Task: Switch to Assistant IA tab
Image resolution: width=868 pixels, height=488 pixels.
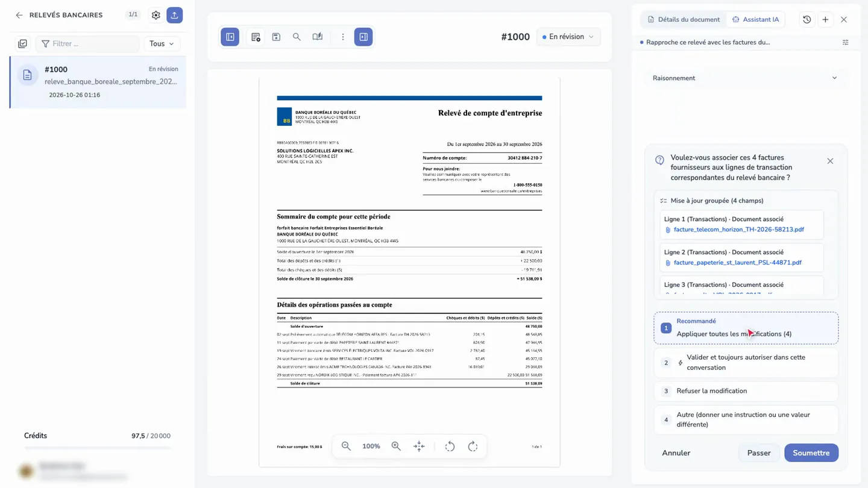Action: [x=755, y=19]
